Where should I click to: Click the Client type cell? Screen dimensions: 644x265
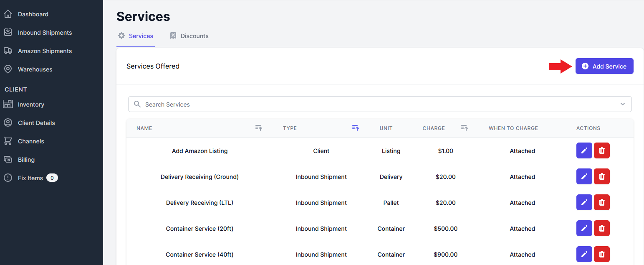[x=321, y=151]
